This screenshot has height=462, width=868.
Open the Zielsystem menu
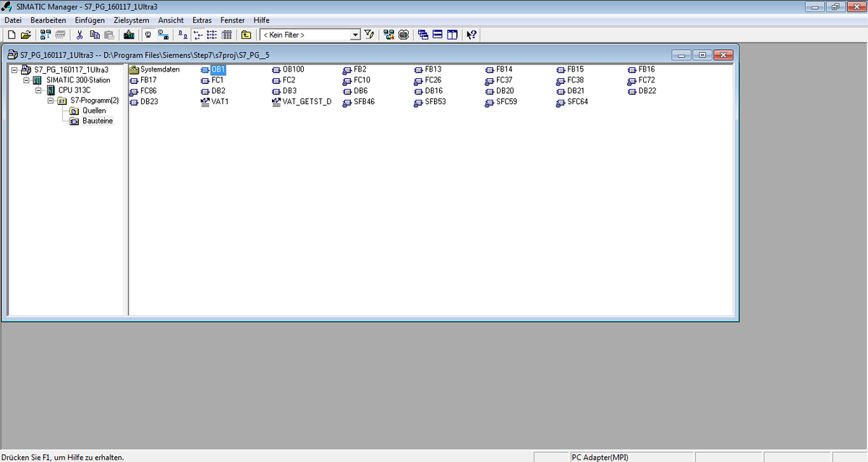(131, 20)
